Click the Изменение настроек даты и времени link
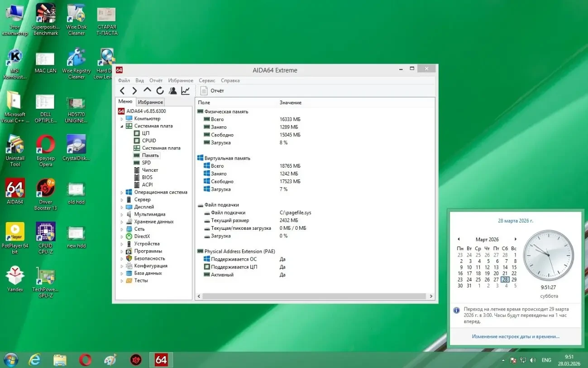The image size is (588, 368). 515,336
